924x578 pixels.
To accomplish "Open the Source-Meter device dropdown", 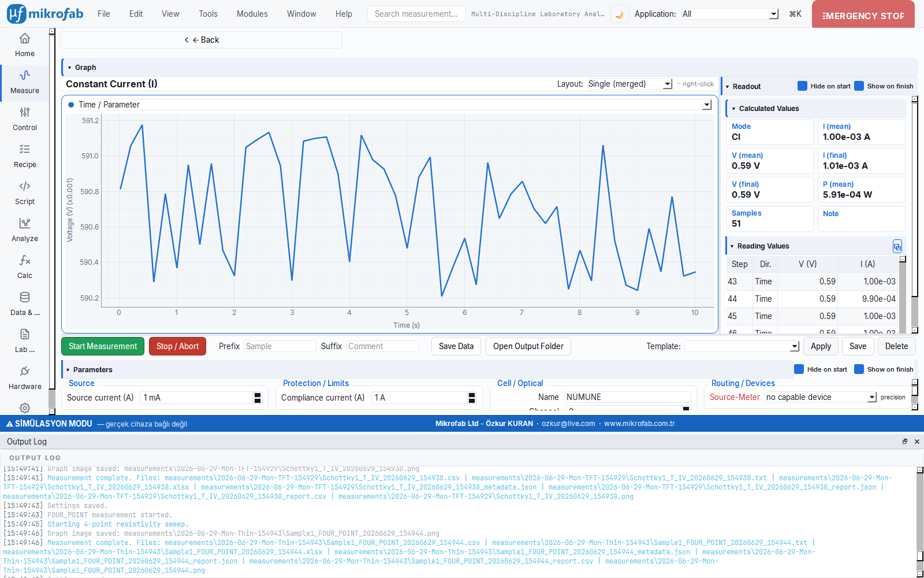I will coord(821,397).
